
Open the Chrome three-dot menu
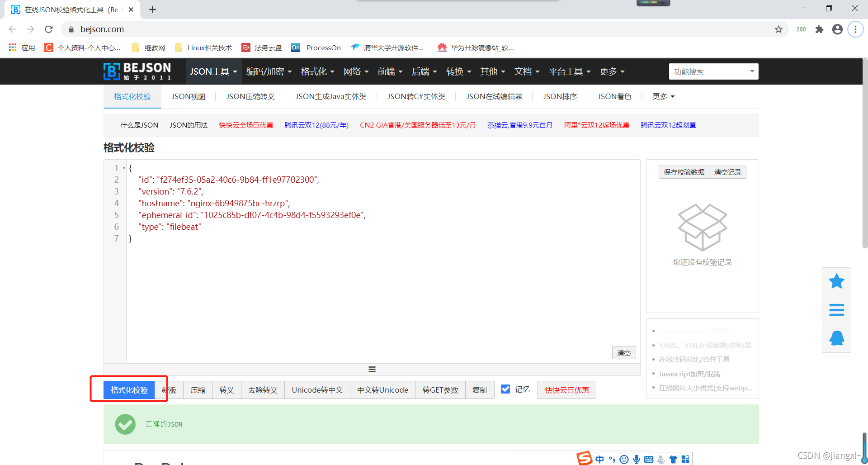[x=855, y=29]
